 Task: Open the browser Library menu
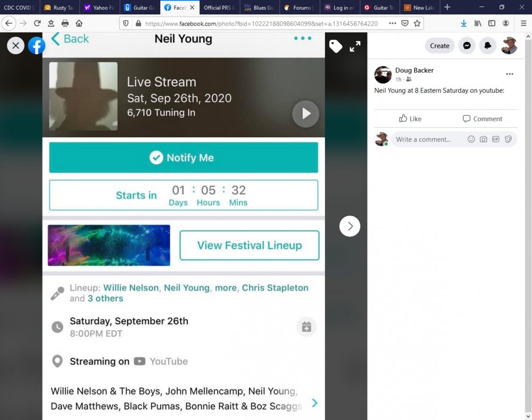coord(478,23)
